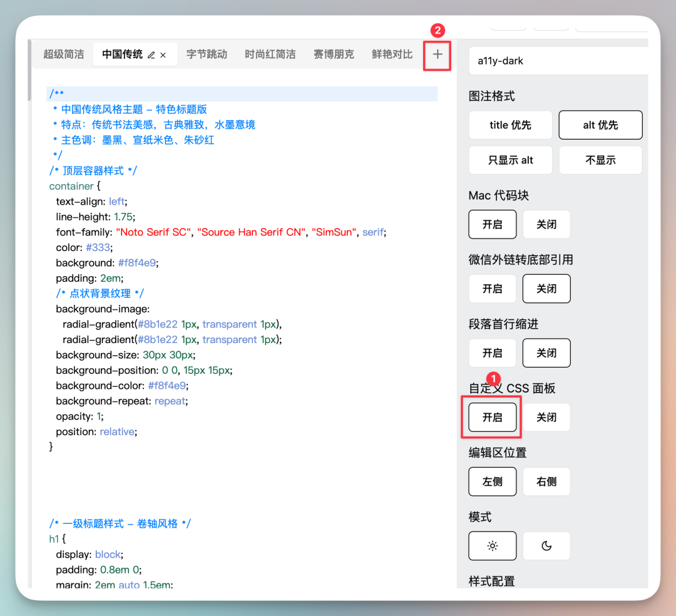The height and width of the screenshot is (616, 676).
Task: Select alt 优先 caption format
Action: tap(600, 125)
